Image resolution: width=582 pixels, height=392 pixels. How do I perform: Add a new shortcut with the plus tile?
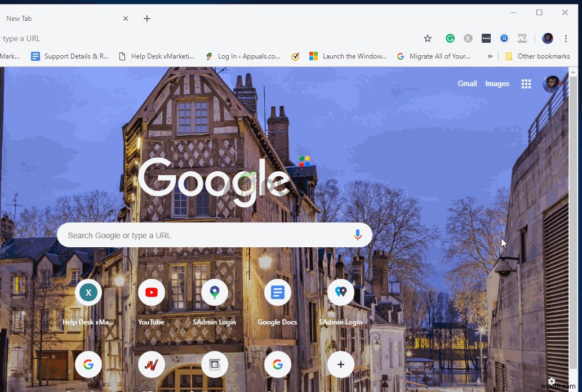tap(340, 364)
